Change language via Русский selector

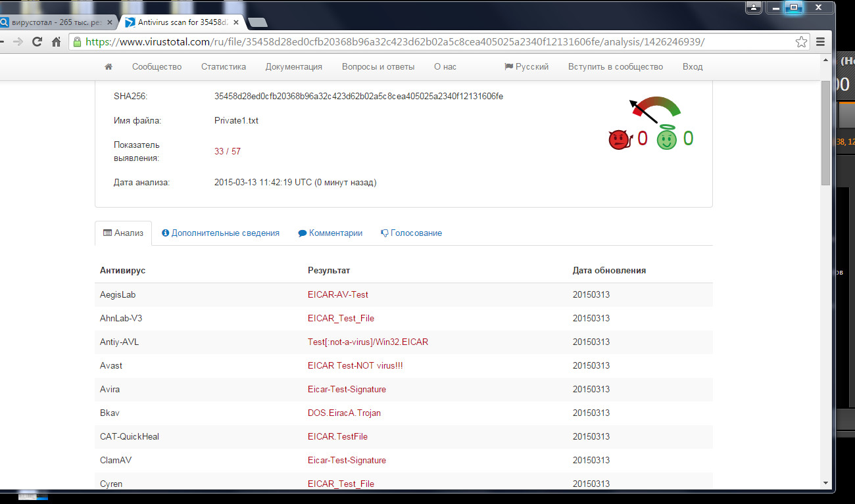tap(526, 66)
